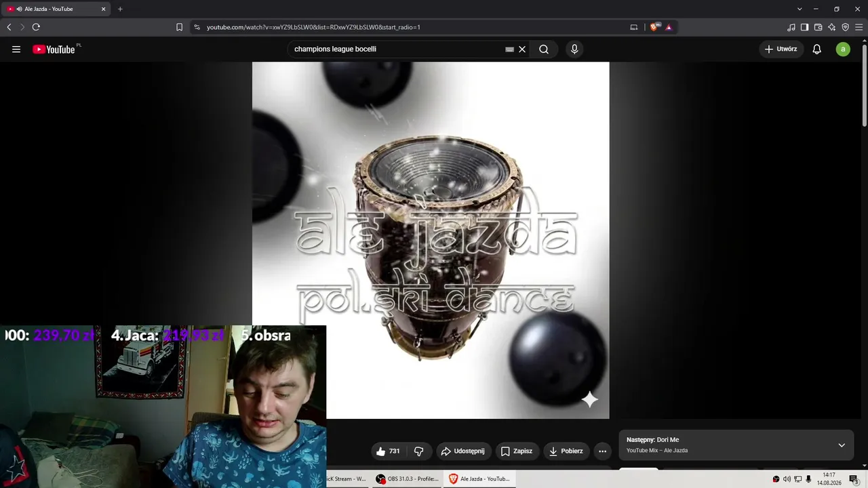The width and height of the screenshot is (868, 488).
Task: Start voice search with microphone
Action: point(574,49)
